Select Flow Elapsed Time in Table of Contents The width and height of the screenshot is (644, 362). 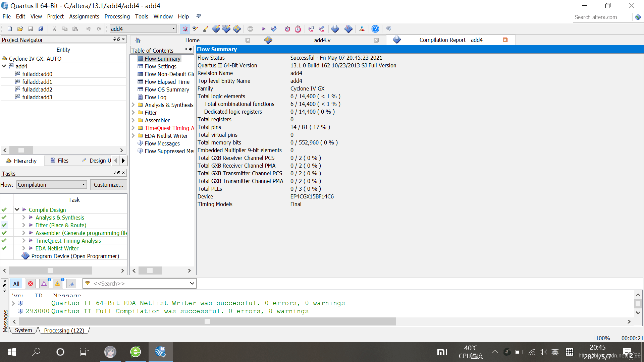pyautogui.click(x=167, y=82)
